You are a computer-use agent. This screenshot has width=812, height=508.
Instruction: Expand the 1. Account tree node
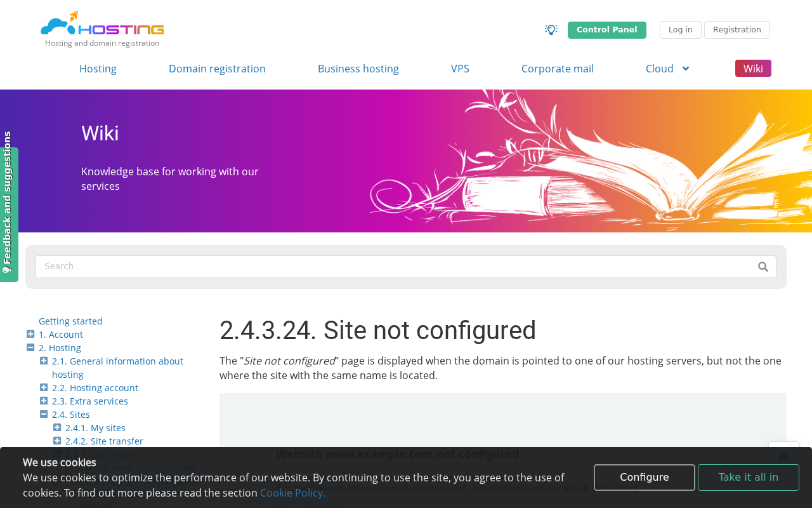pyautogui.click(x=30, y=334)
